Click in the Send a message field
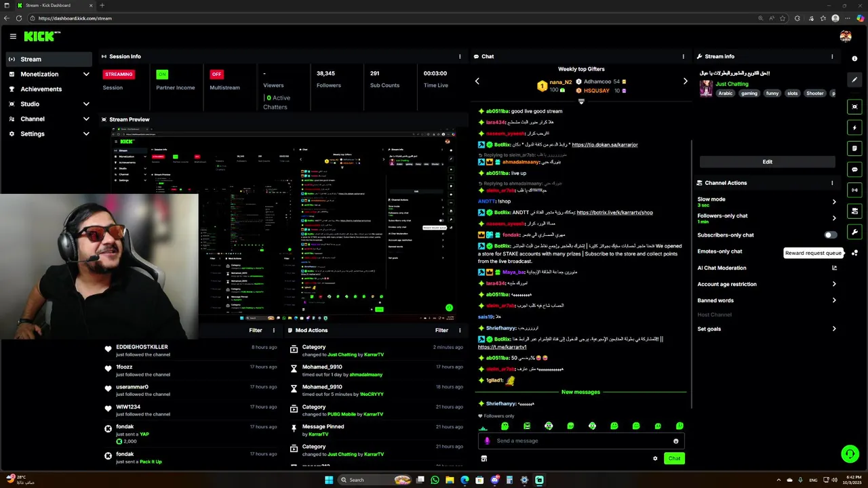The width and height of the screenshot is (868, 488). tap(580, 441)
